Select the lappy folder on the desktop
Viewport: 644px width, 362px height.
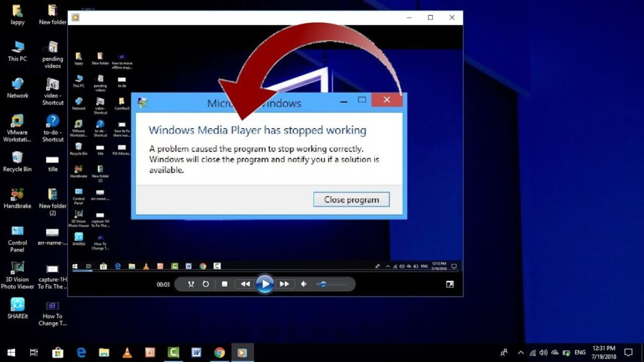pyautogui.click(x=17, y=15)
